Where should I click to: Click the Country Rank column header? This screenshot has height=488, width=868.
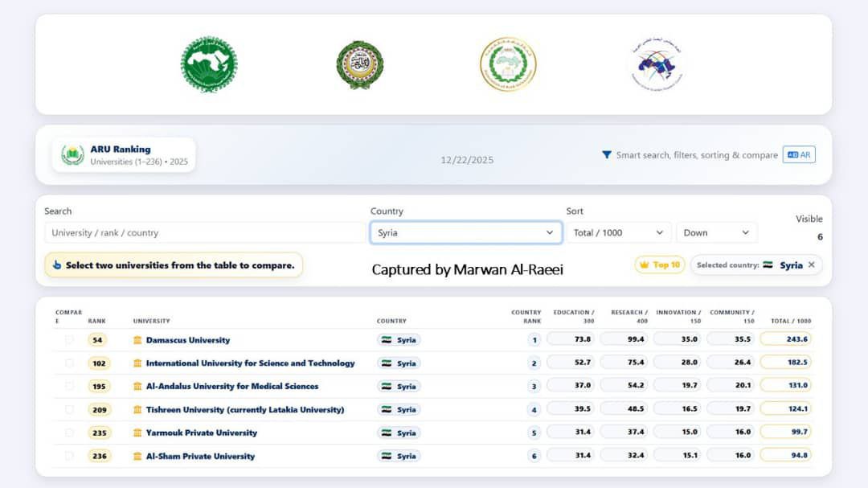[526, 317]
